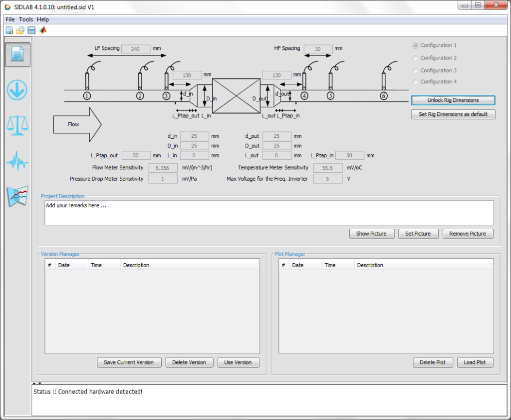
Task: Click Max Voltage for Freq. Inverter field
Action: pos(328,179)
